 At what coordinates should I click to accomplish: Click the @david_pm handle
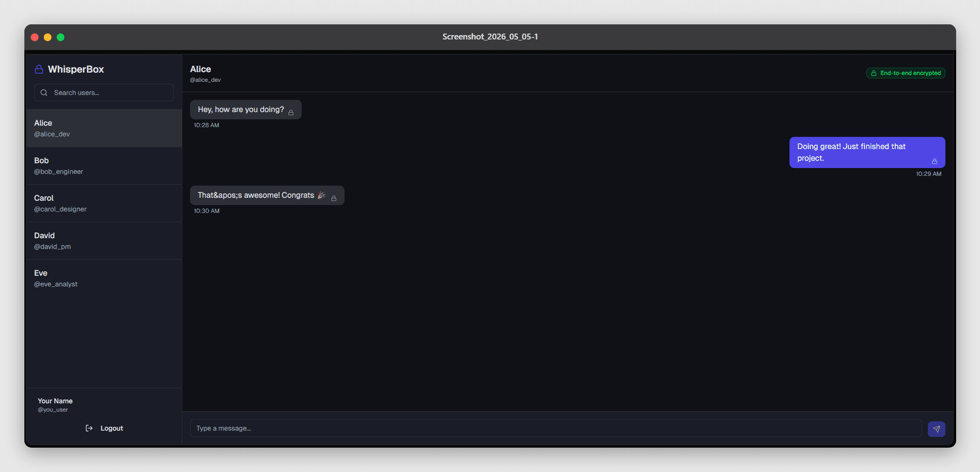click(53, 246)
